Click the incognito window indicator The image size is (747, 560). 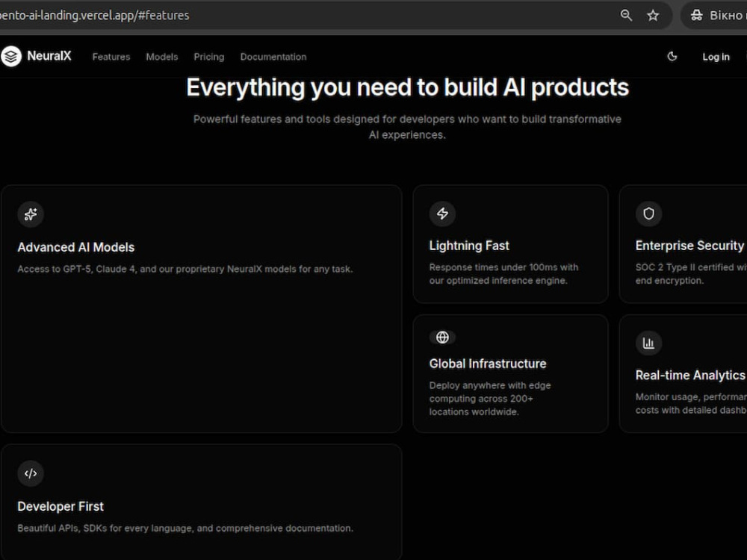point(716,15)
